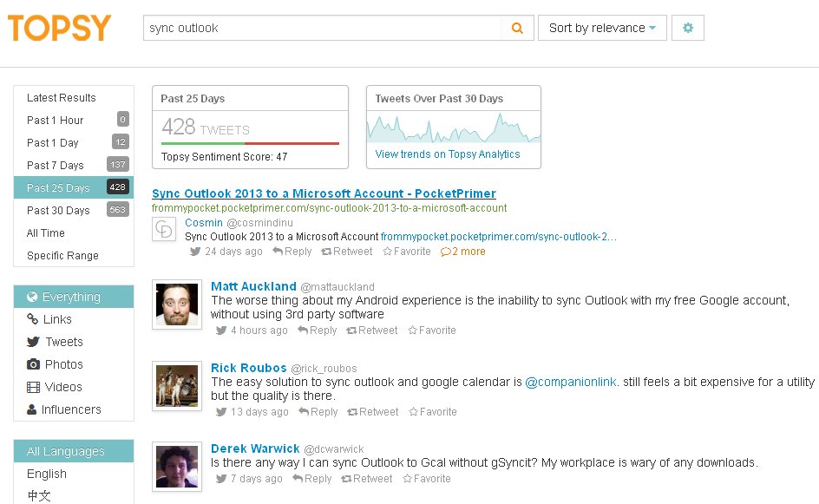Click the Links chain icon
819x504 pixels.
click(x=32, y=319)
